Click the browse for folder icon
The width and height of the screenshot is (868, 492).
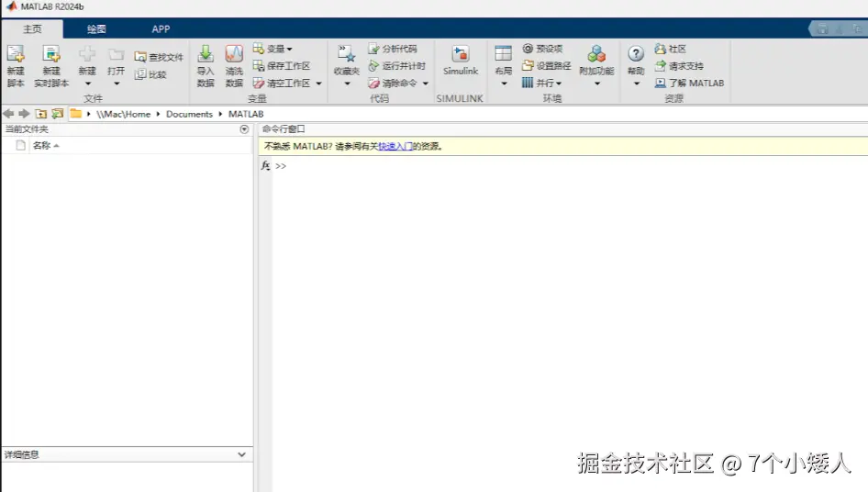pos(58,114)
